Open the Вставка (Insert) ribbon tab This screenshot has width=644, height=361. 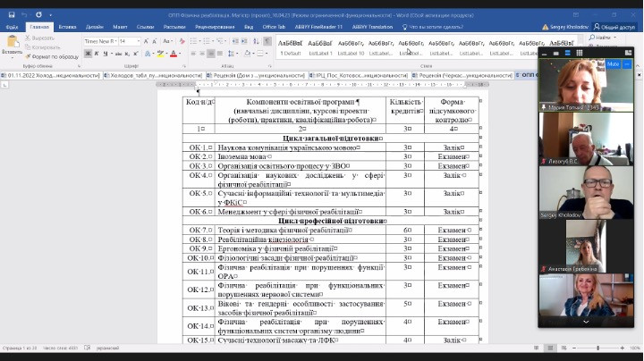click(67, 27)
